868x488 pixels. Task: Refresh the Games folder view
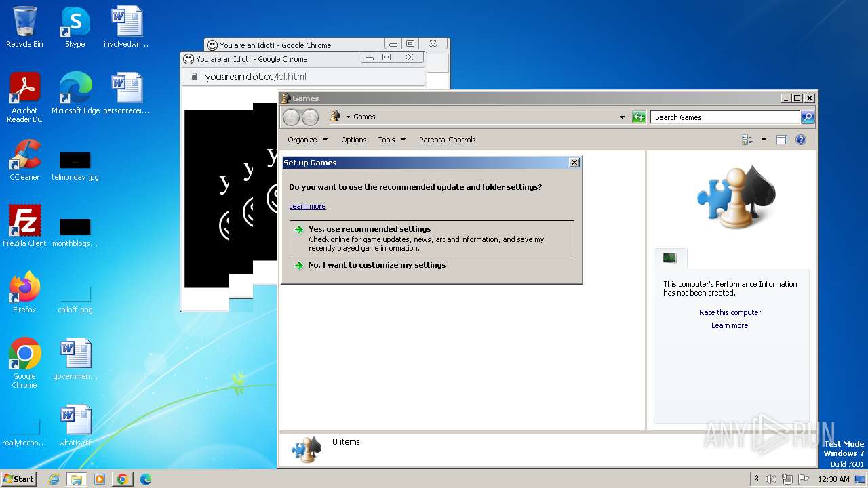[639, 117]
